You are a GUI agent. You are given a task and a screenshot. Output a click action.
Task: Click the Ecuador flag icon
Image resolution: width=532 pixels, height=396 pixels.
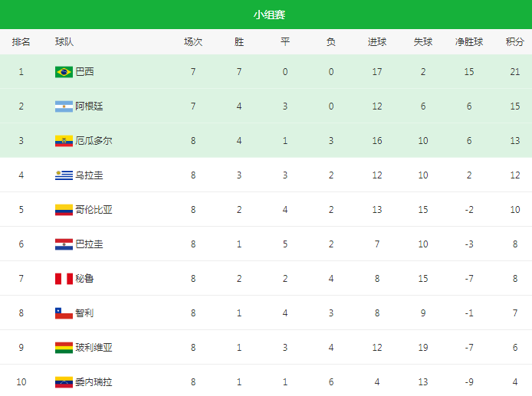[x=64, y=141]
